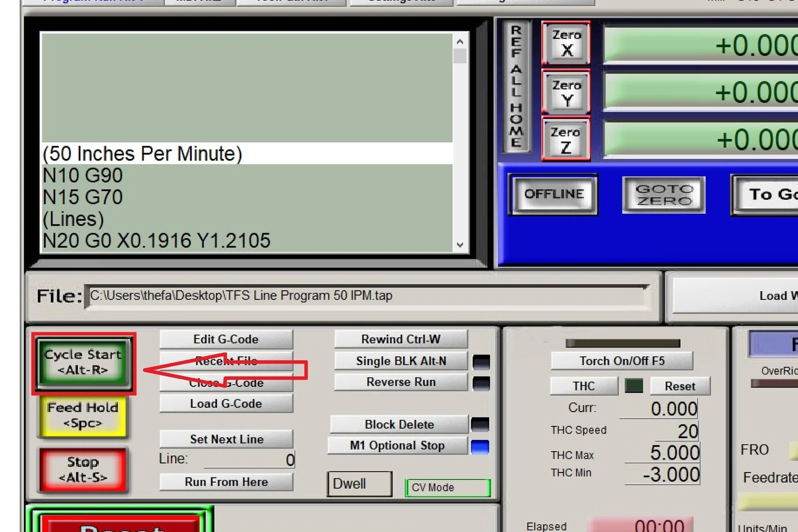Screen dimensions: 798x532
Task: Toggle Torch On/Off F5
Action: (x=621, y=361)
